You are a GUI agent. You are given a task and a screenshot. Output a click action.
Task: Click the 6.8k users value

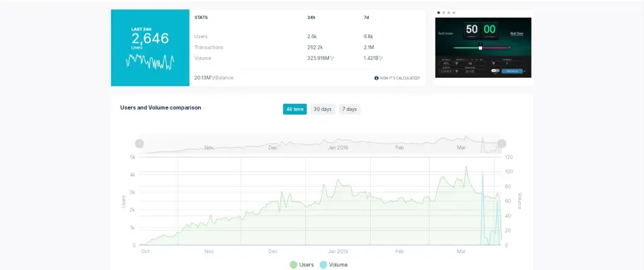click(369, 37)
